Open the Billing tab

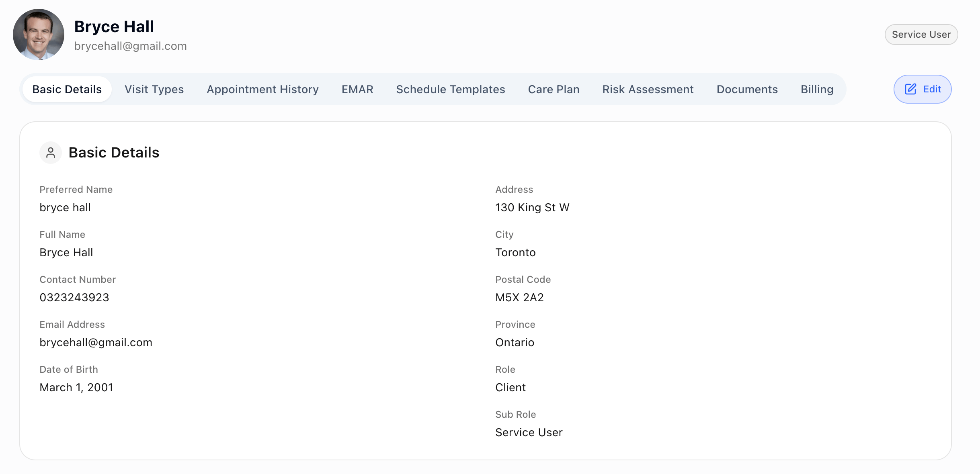tap(817, 89)
